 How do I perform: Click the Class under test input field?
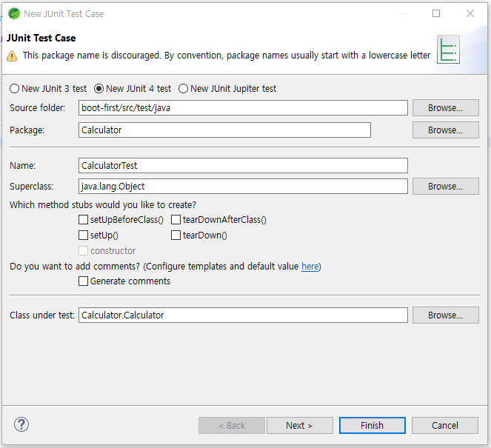click(243, 315)
